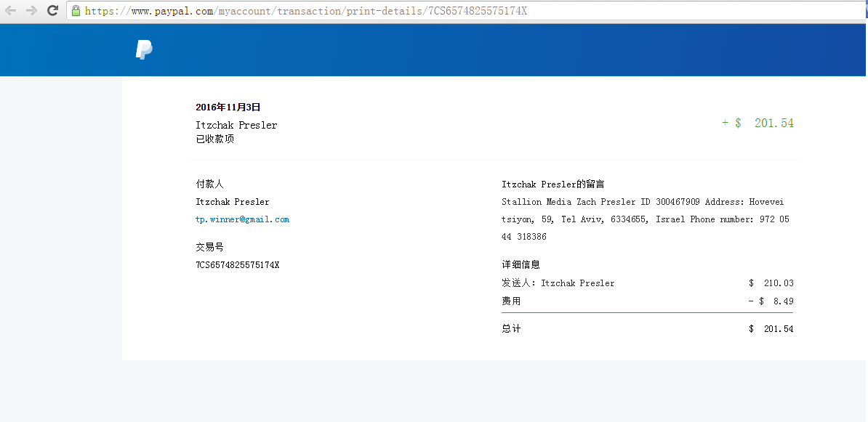
Task: Click the Itzchak Presler的留言 heading
Action: 553,184
